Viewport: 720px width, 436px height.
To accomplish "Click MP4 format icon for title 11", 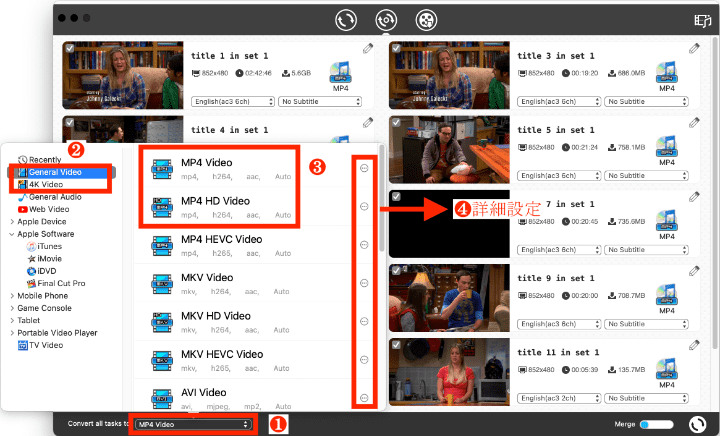I will (x=667, y=369).
